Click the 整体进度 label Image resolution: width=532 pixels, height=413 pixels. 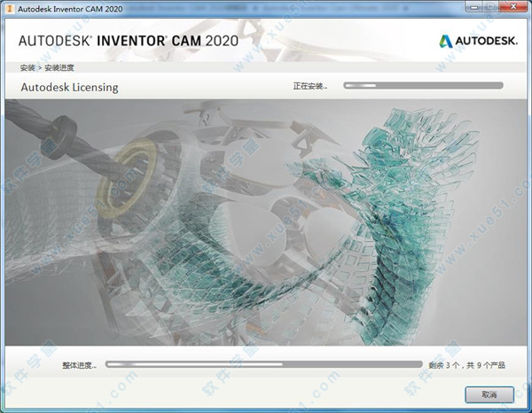tap(80, 365)
